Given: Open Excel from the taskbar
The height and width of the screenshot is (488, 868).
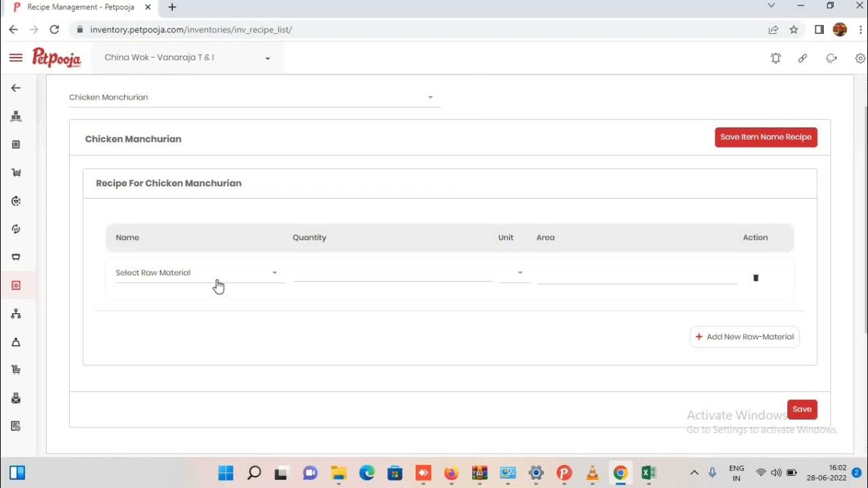Looking at the screenshot, I should coord(648,473).
